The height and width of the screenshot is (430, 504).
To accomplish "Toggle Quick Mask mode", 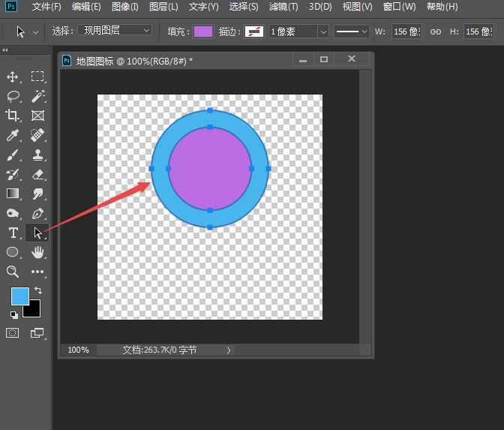I will 13,332.
